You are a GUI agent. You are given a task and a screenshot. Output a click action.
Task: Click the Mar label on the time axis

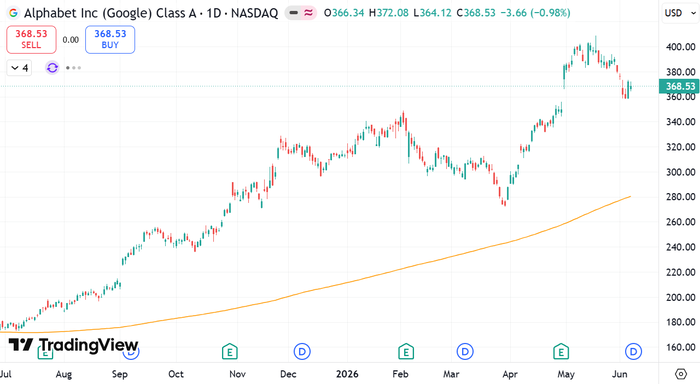click(x=451, y=374)
